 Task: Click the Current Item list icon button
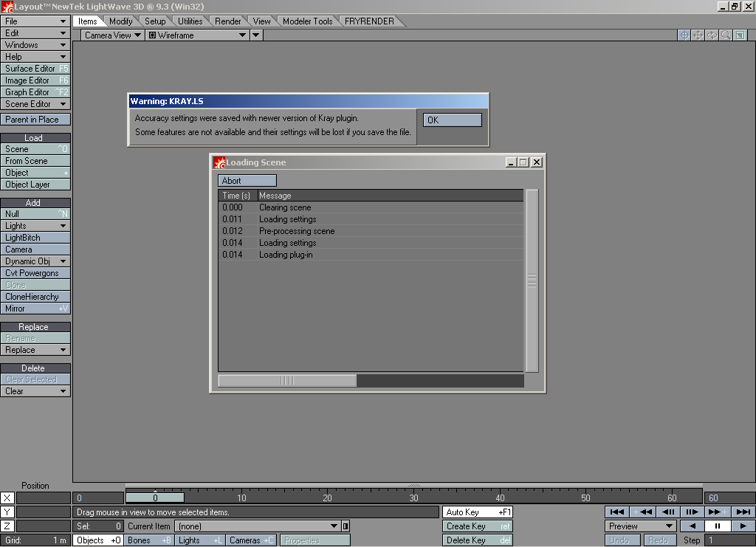click(346, 526)
